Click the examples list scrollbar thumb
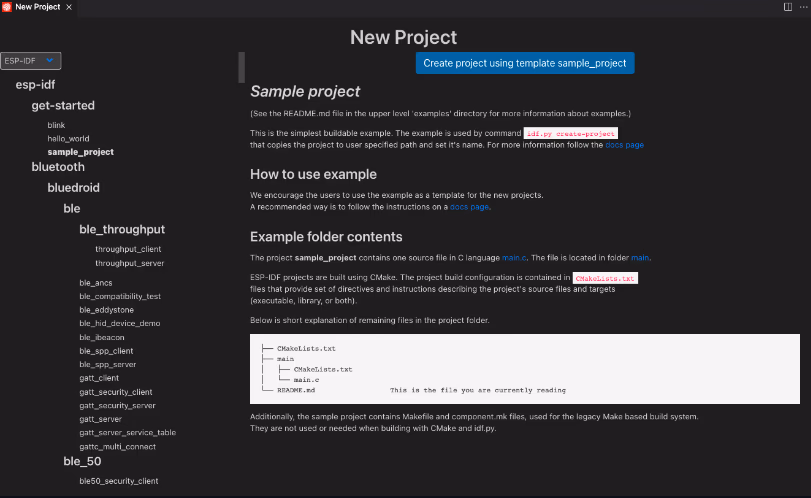 (x=241, y=67)
